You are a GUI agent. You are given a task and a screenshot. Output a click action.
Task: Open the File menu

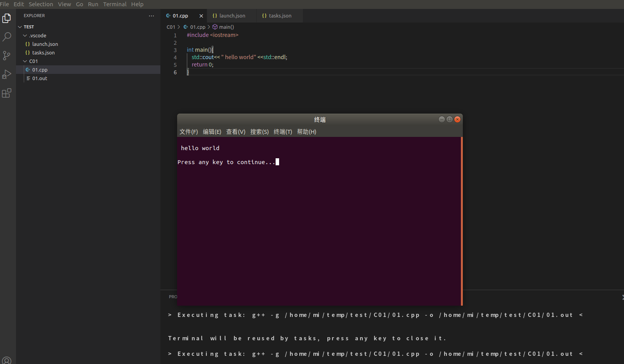coord(4,4)
